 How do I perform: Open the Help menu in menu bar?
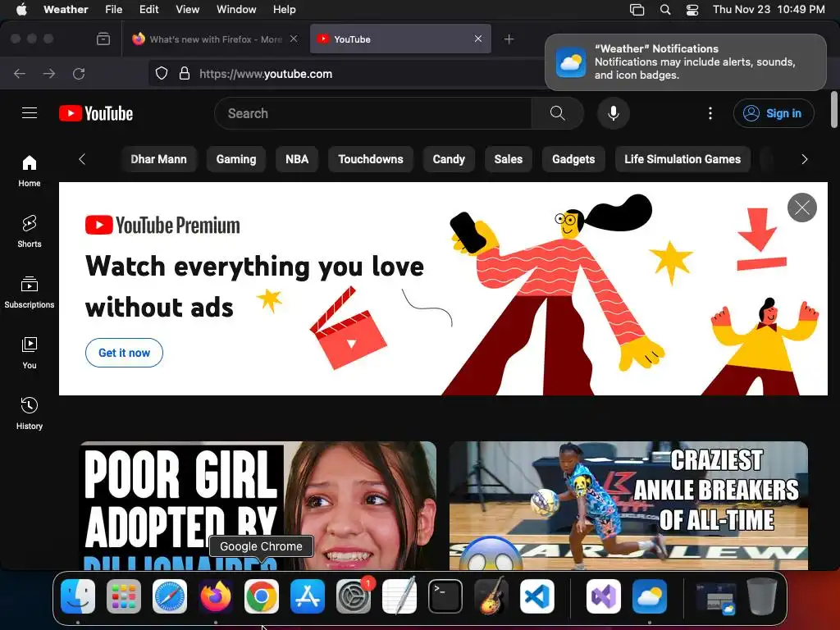point(285,9)
